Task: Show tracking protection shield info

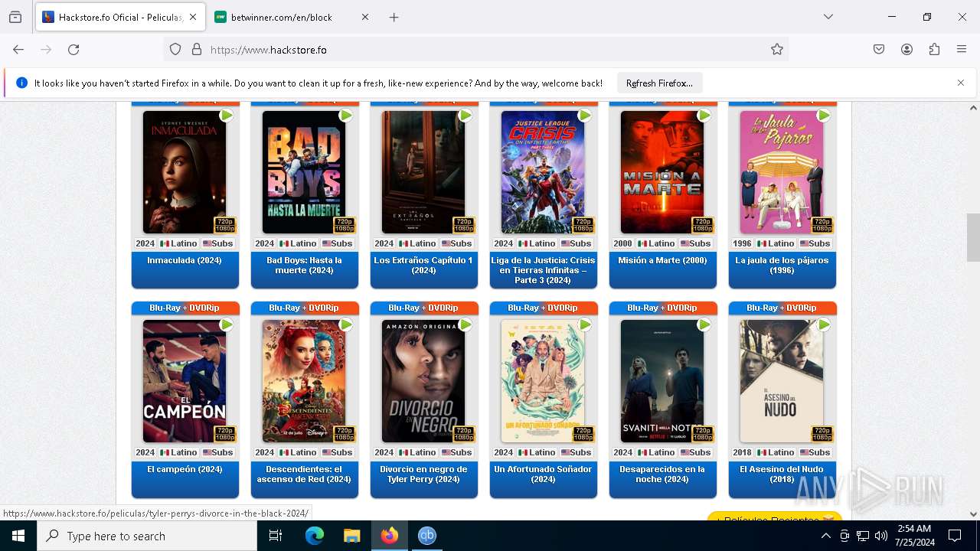Action: pos(175,50)
